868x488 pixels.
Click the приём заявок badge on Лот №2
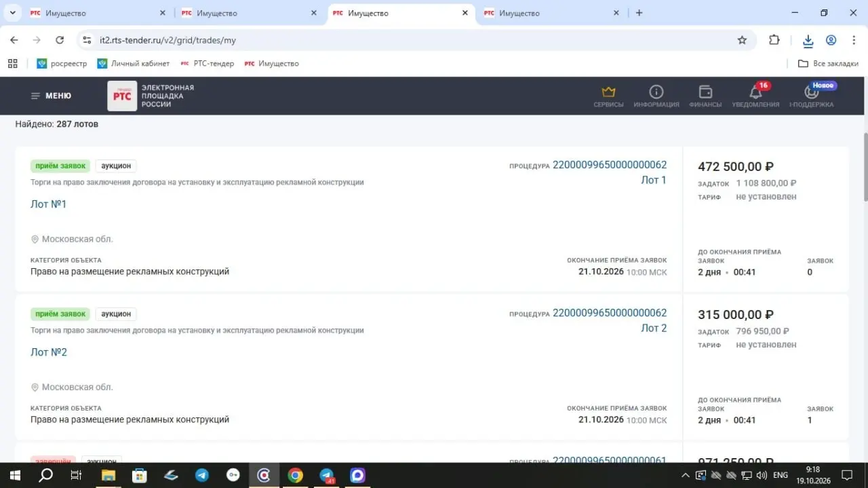point(60,314)
